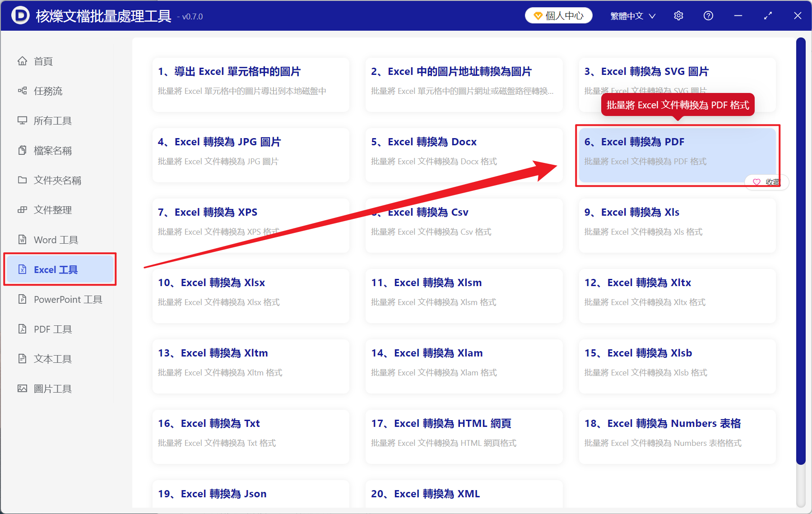Open Excel 轉換為 Numbers 表格 tool
Viewport: 812px width, 514px height.
(x=677, y=436)
